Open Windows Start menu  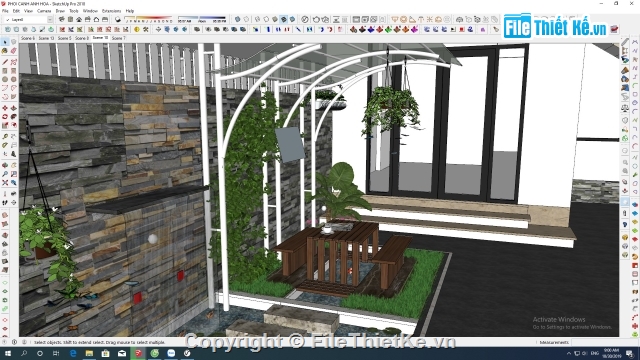pos(7,353)
